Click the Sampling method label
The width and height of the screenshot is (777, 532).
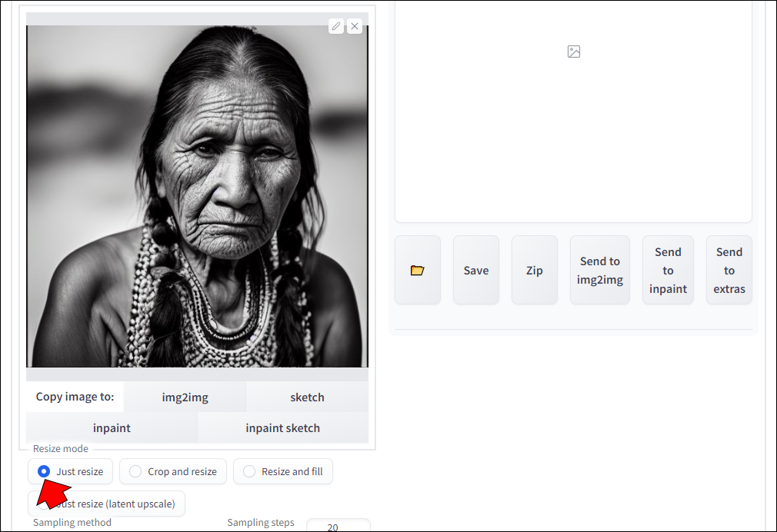point(72,522)
